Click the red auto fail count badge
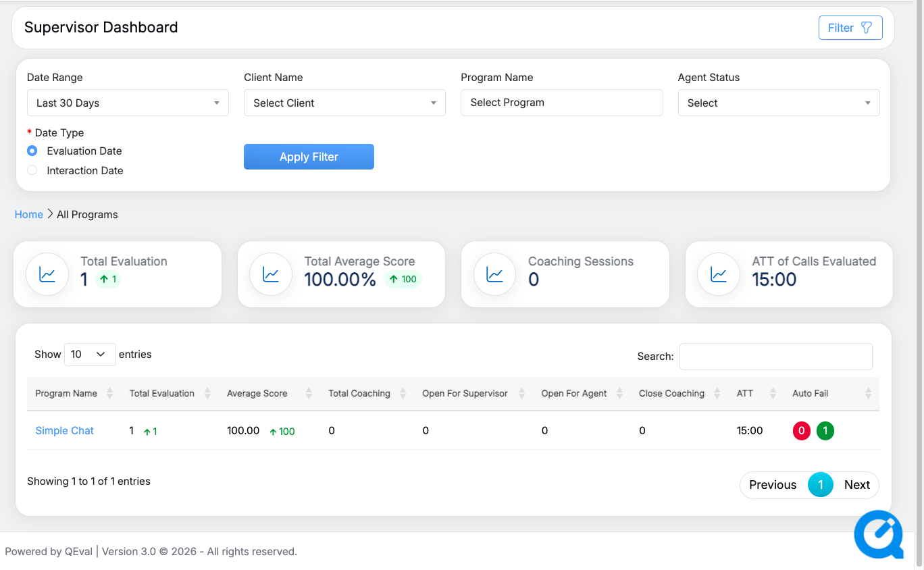 pos(802,431)
